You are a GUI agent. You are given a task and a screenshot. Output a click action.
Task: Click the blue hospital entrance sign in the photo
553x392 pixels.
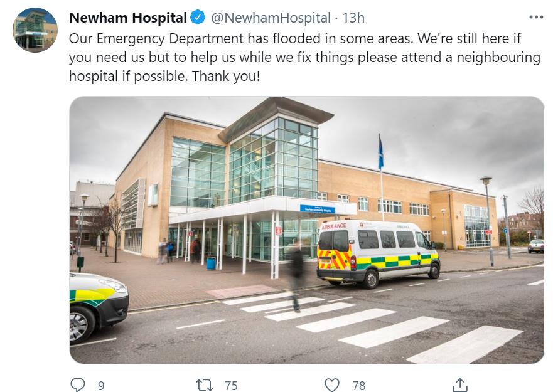318,209
